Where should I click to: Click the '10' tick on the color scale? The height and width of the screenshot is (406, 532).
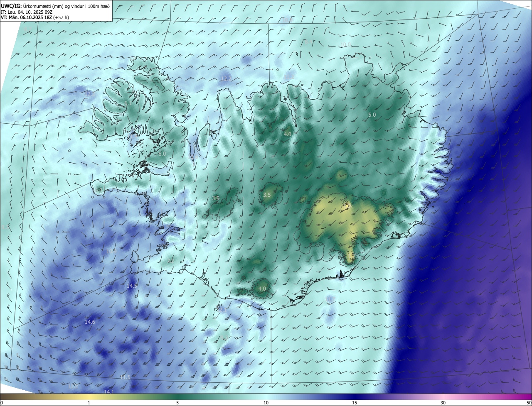(x=266, y=403)
